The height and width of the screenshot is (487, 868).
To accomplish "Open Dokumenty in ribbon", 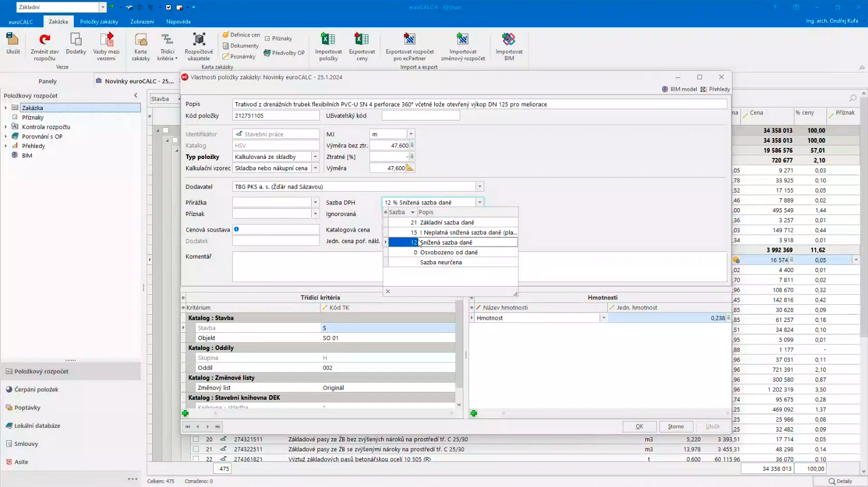I will pyautogui.click(x=241, y=46).
